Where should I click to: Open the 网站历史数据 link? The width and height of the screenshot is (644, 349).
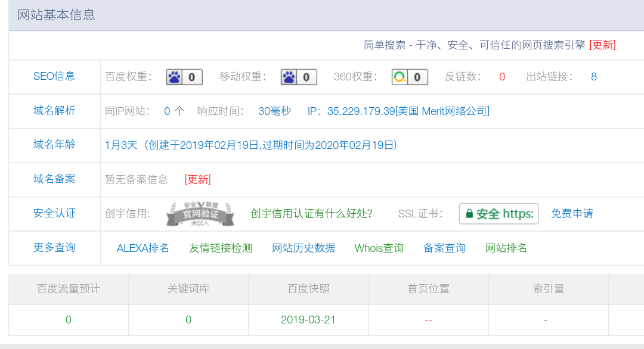(304, 248)
